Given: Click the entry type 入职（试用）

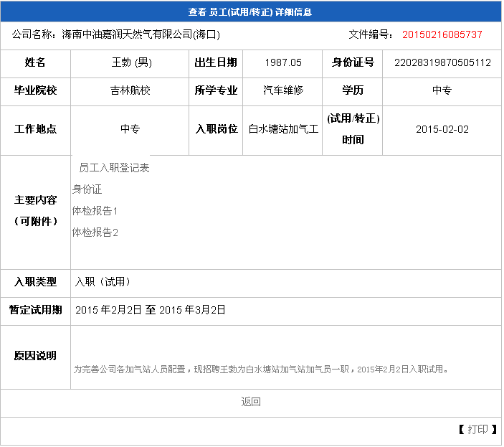Looking at the screenshot, I should click(103, 282).
